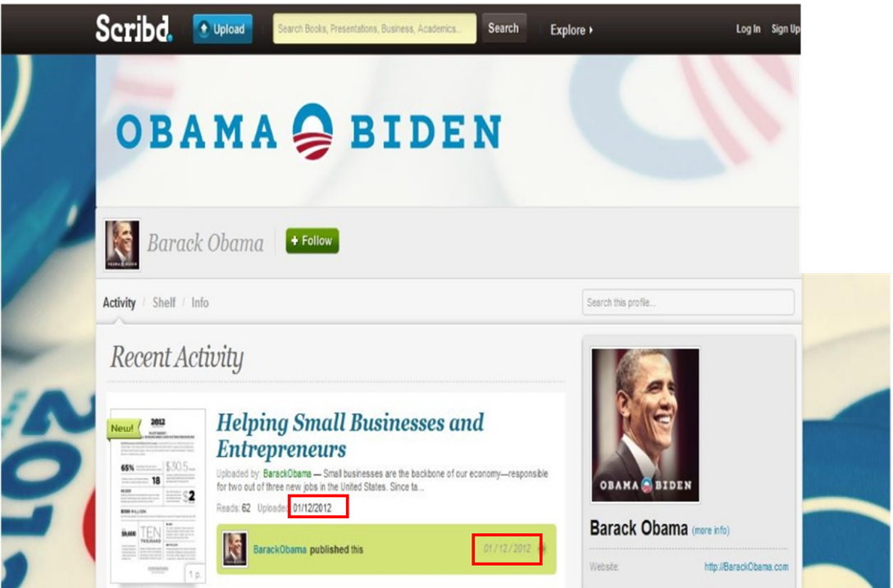Open the Scribd logo home link
The width and height of the screenshot is (893, 588).
134,29
